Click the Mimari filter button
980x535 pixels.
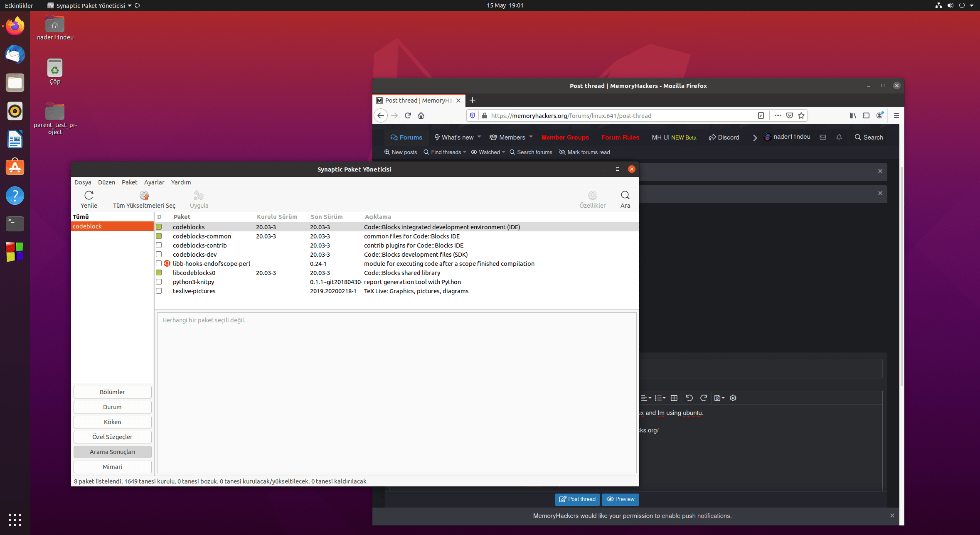pyautogui.click(x=112, y=466)
